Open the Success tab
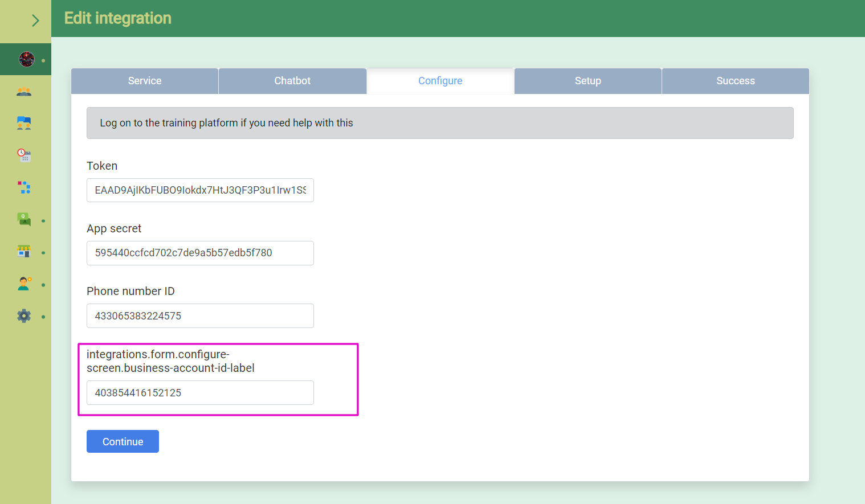Viewport: 865px width, 504px height. pos(735,81)
